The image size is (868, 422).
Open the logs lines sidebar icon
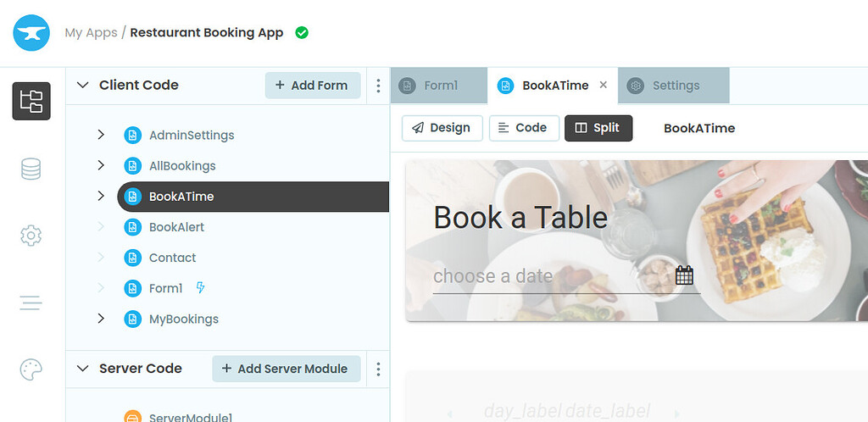click(x=31, y=303)
